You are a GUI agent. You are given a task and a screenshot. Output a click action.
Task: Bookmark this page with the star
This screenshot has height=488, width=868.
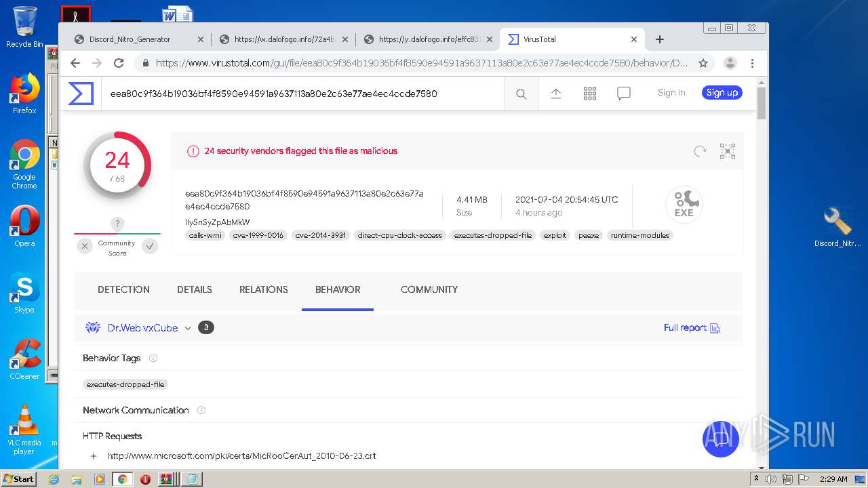703,63
